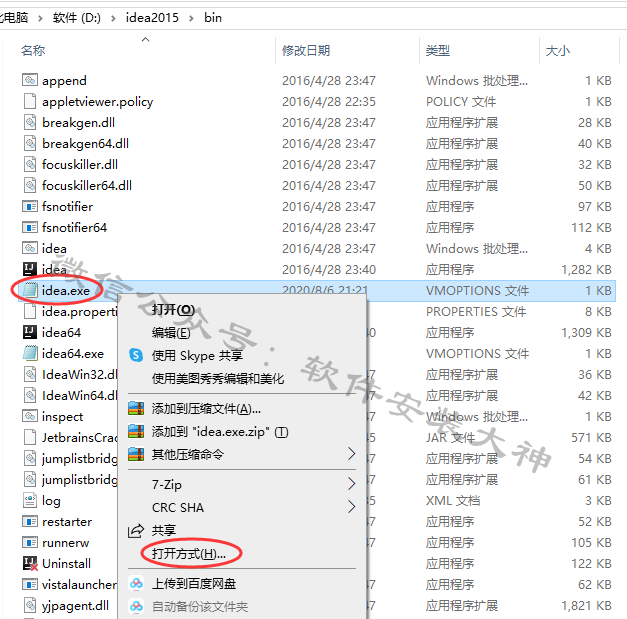Click the idea batch file icon
627x619 pixels.
(x=30, y=248)
